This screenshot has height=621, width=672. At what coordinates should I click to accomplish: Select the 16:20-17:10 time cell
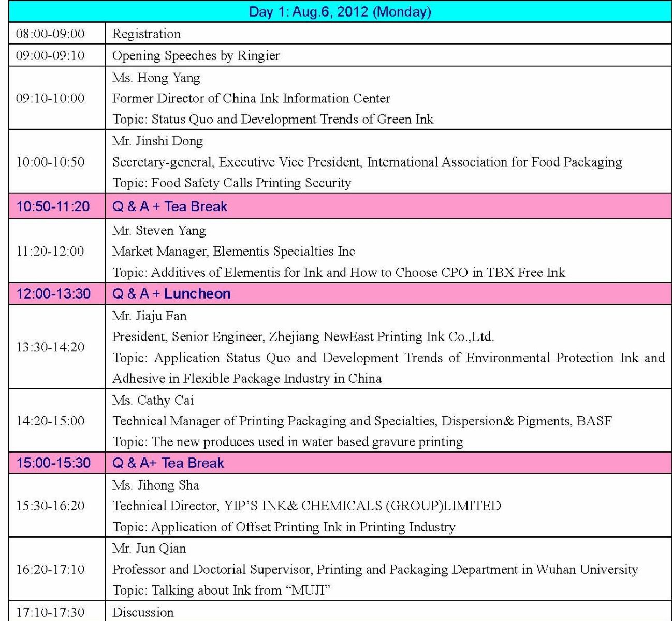pyautogui.click(x=57, y=569)
